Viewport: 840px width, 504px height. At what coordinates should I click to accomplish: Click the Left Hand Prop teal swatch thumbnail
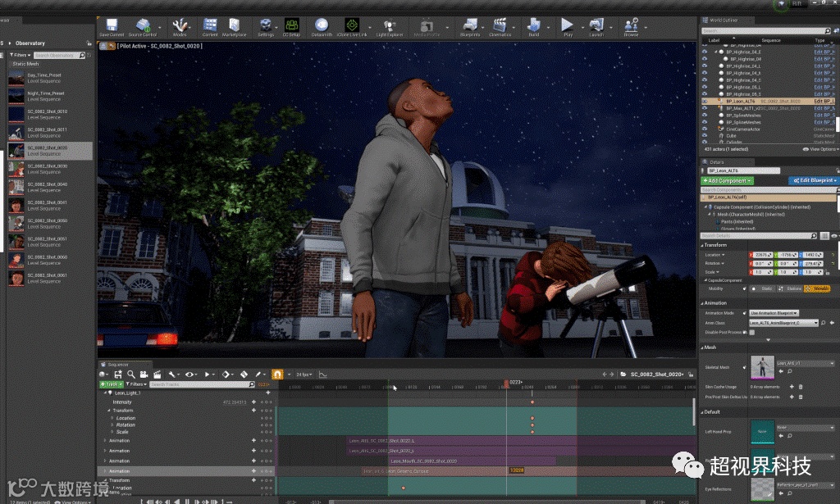pyautogui.click(x=762, y=432)
